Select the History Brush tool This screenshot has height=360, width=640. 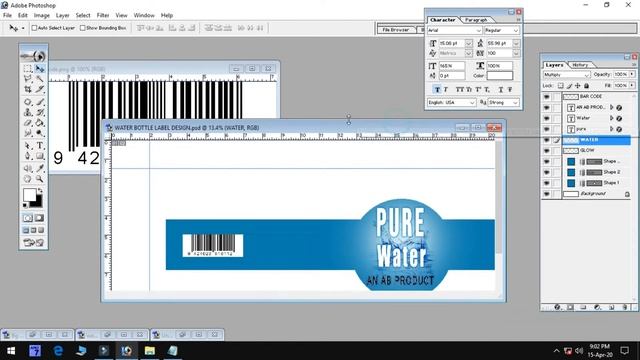[40, 112]
